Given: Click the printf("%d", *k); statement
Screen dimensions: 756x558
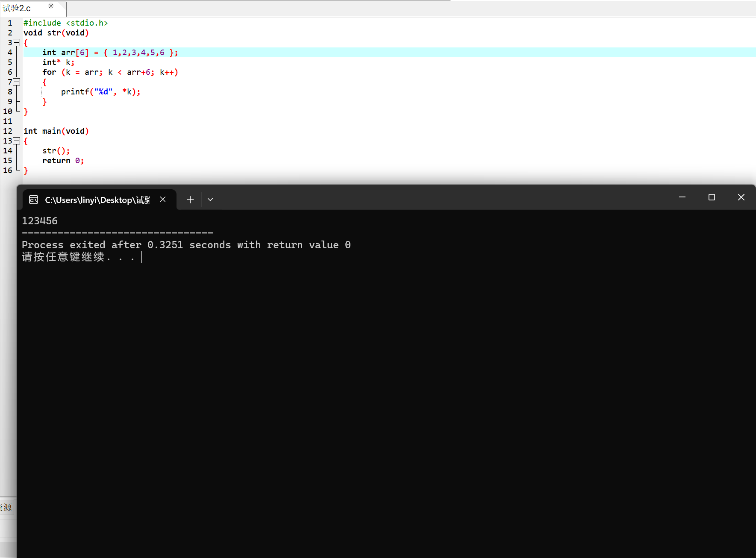Looking at the screenshot, I should pyautogui.click(x=101, y=92).
